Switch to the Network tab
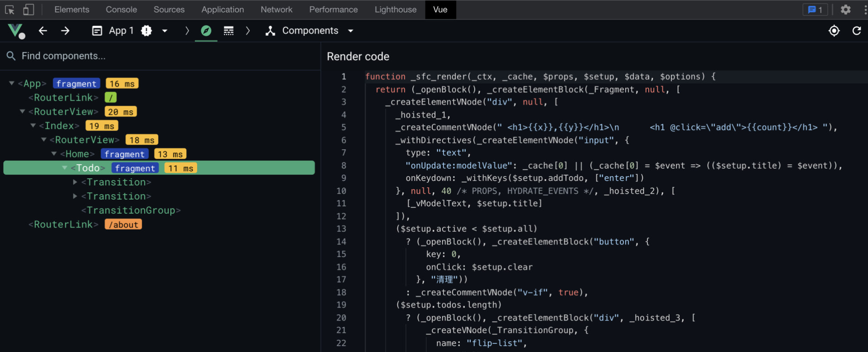Image resolution: width=868 pixels, height=352 pixels. tap(276, 10)
